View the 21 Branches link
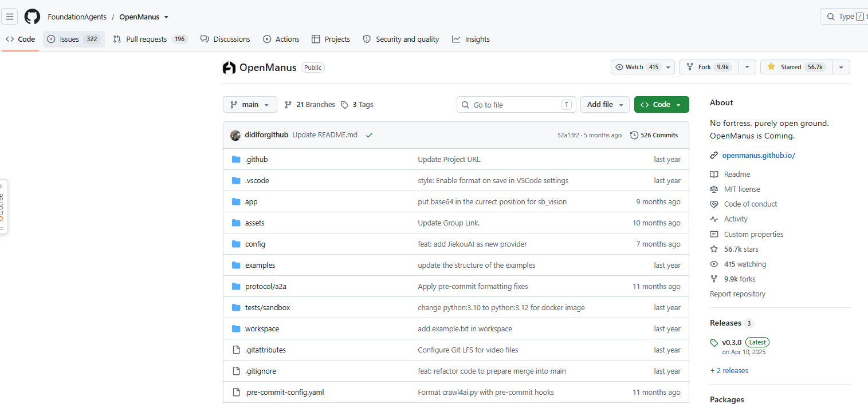 [310, 105]
